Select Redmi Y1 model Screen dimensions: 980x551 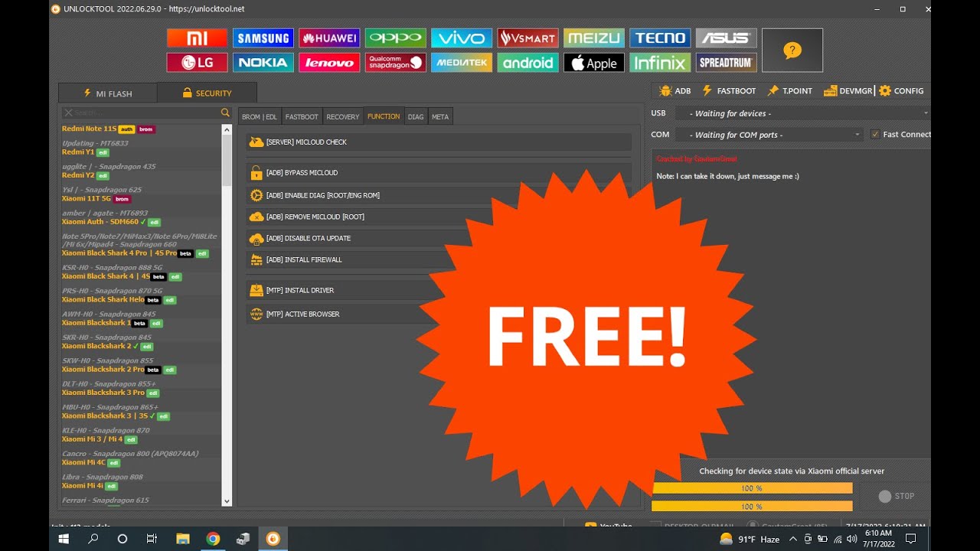(78, 152)
